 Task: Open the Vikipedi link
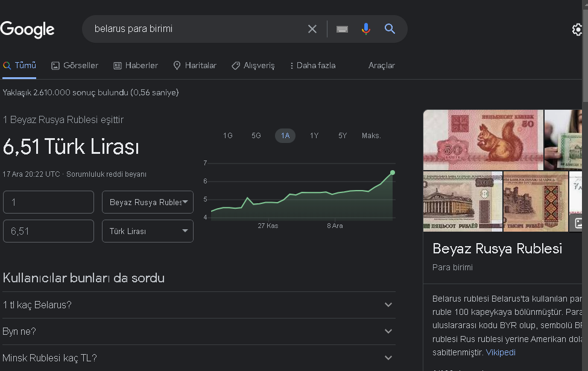coord(501,352)
